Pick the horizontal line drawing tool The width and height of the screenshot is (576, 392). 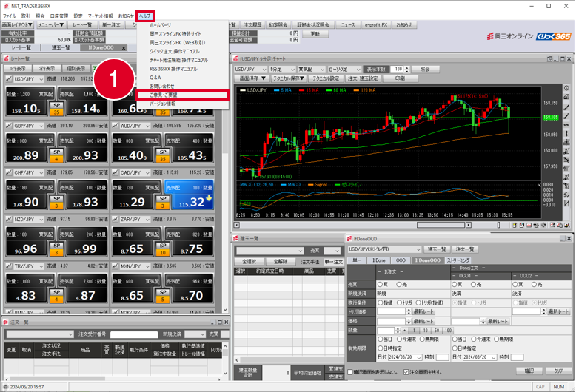pyautogui.click(x=567, y=125)
